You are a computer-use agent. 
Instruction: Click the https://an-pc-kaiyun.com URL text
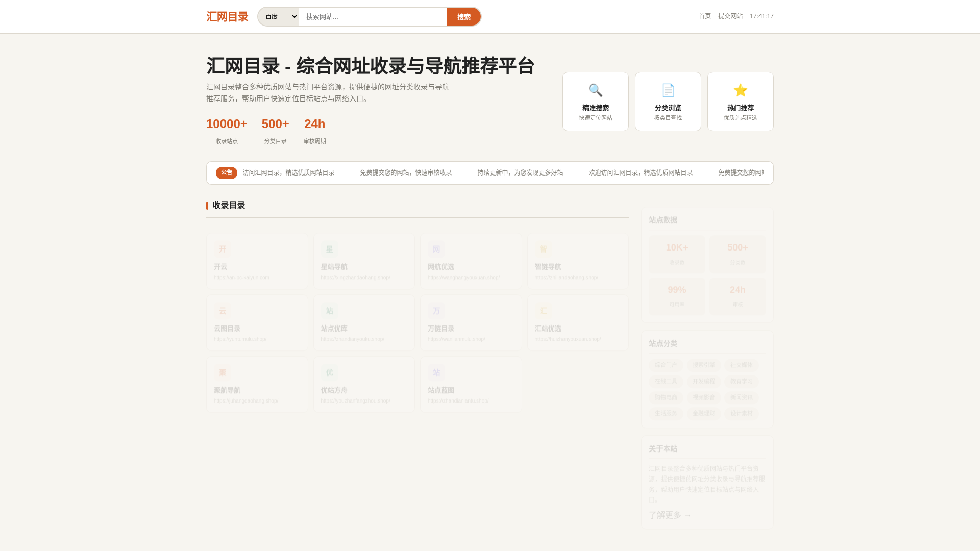tap(241, 278)
